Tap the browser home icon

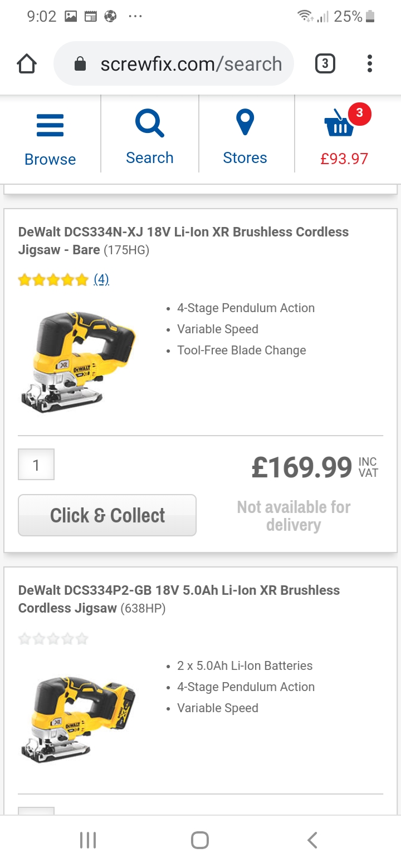pos(27,64)
